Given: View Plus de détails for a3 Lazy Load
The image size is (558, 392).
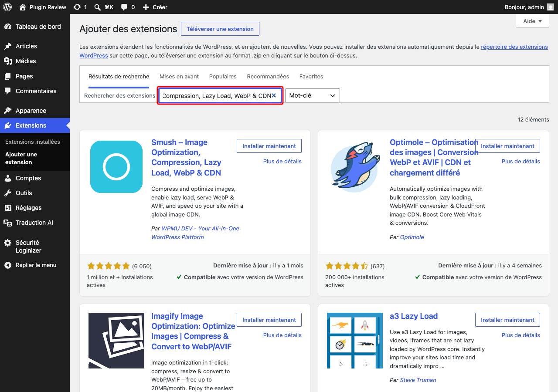Looking at the screenshot, I should [x=521, y=335].
